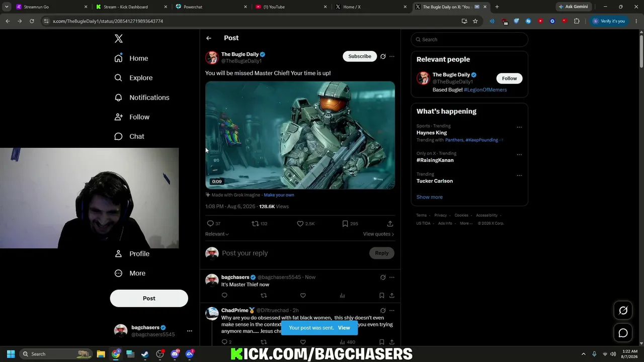The width and height of the screenshot is (644, 362).
Task: Open the Make your own Grok link
Action: click(279, 195)
